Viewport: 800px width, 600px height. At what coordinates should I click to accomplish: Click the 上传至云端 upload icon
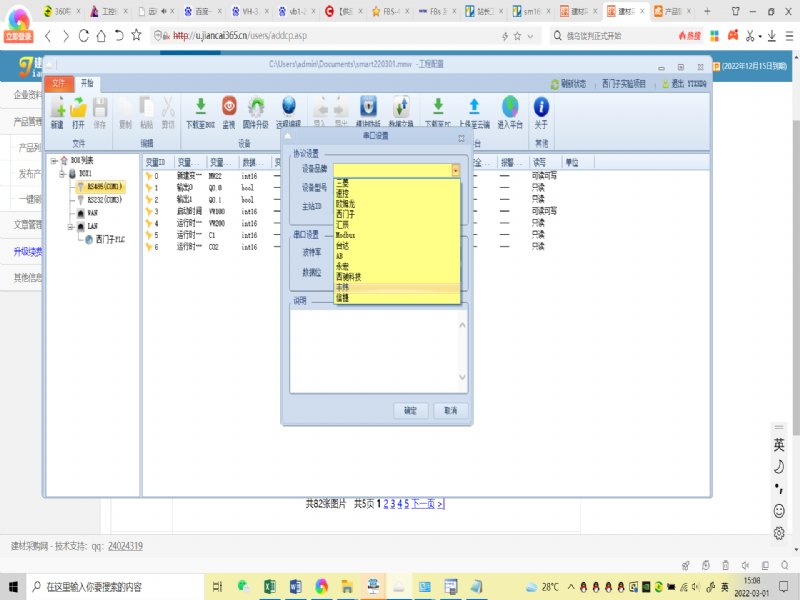click(x=474, y=108)
